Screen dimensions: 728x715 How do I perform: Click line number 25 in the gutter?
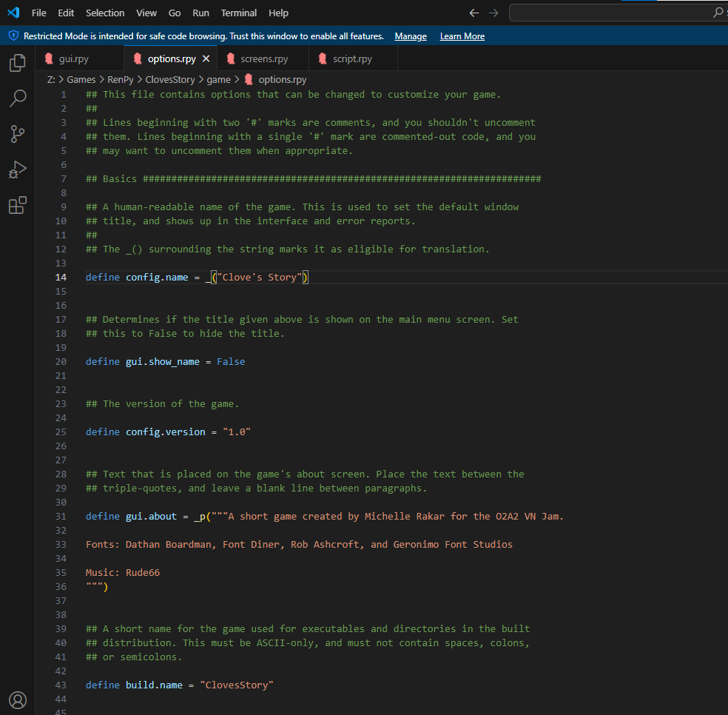tap(61, 432)
